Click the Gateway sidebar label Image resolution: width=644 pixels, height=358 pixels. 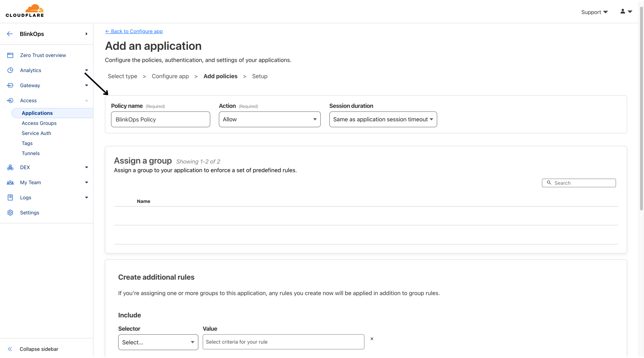(x=30, y=85)
